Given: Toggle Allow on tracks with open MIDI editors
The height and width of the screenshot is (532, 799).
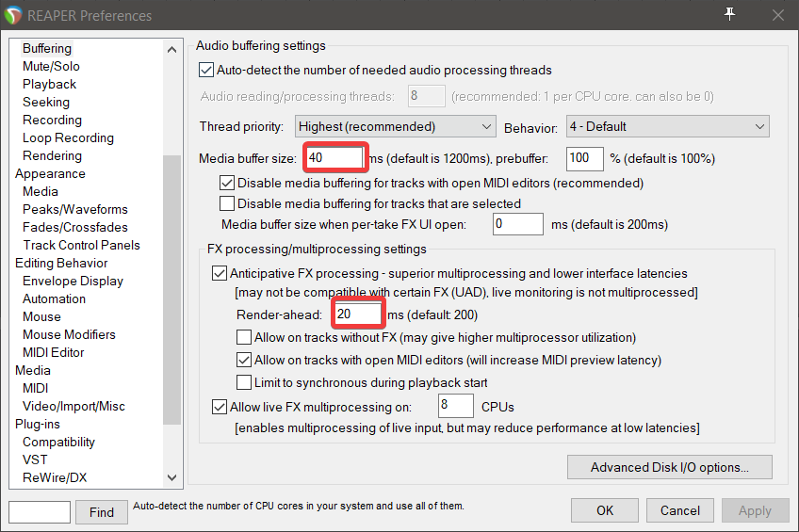Looking at the screenshot, I should (244, 360).
